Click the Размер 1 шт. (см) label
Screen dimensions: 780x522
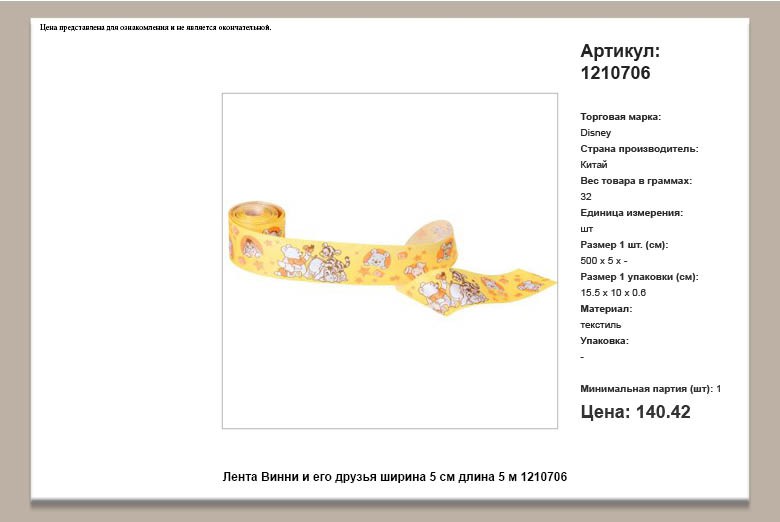(624, 245)
